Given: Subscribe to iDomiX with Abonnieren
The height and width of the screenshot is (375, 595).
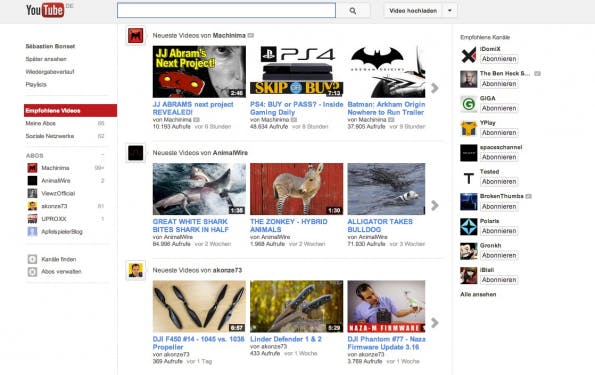Looking at the screenshot, I should coord(499,59).
